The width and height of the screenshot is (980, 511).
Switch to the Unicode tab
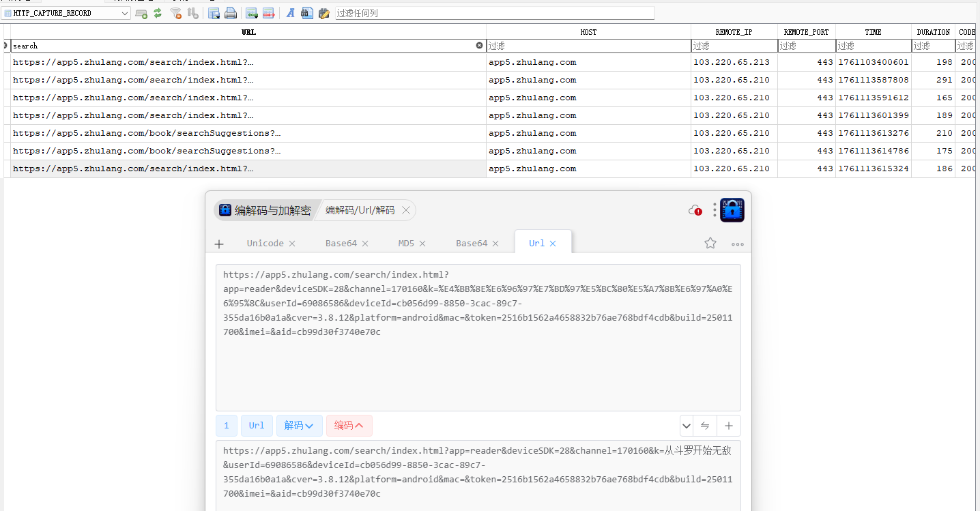265,244
